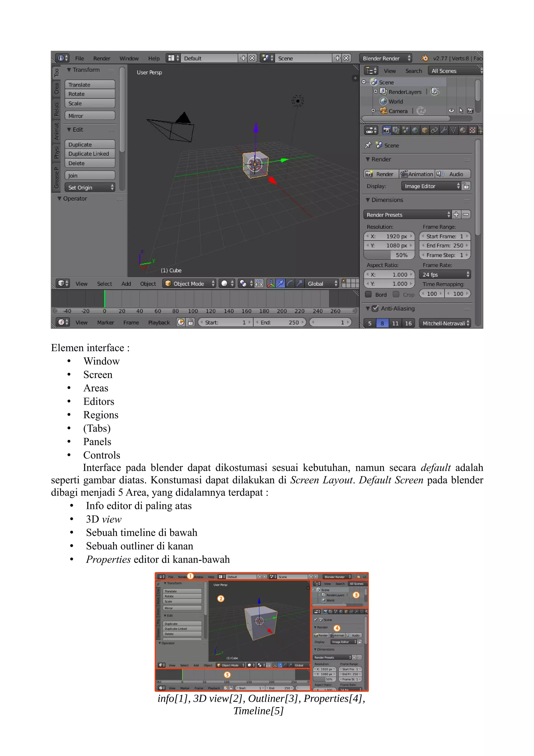Open the Render menu in the info header
Viewport: 534px width, 756px height.
pyautogui.click(x=102, y=58)
